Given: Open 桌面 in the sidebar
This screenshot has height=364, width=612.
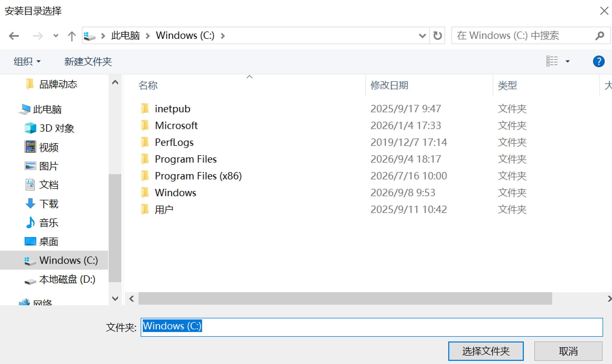Looking at the screenshot, I should click(41, 242).
